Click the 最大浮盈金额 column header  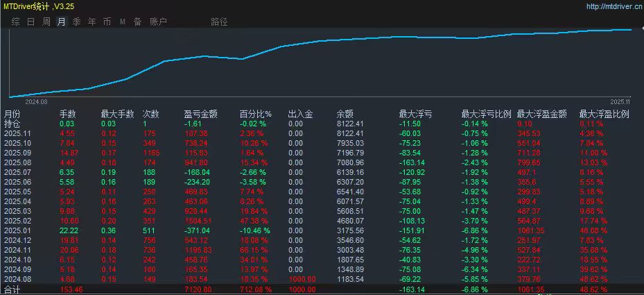pyautogui.click(x=541, y=114)
